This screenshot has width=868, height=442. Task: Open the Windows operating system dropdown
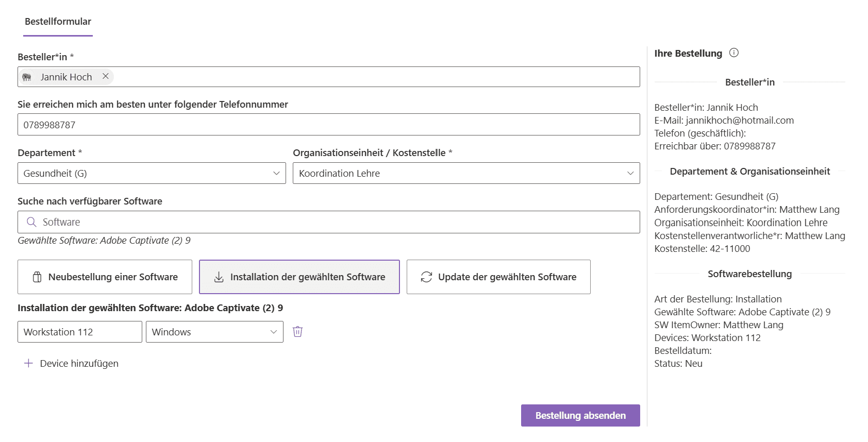pos(214,332)
